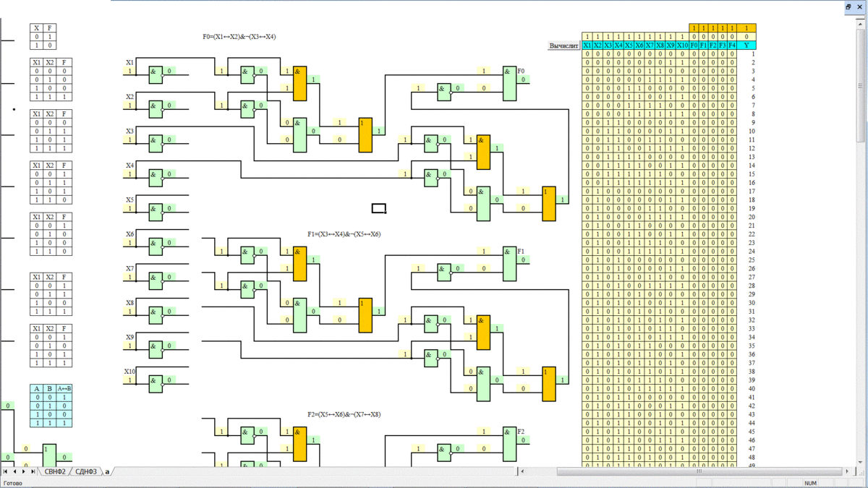Click the previous sheet navigation arrow
The width and height of the screenshot is (868, 488).
(14, 471)
